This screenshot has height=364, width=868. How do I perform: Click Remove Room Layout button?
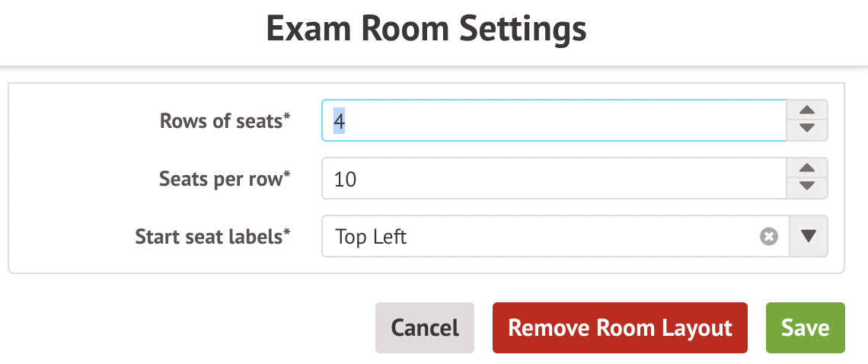[620, 328]
